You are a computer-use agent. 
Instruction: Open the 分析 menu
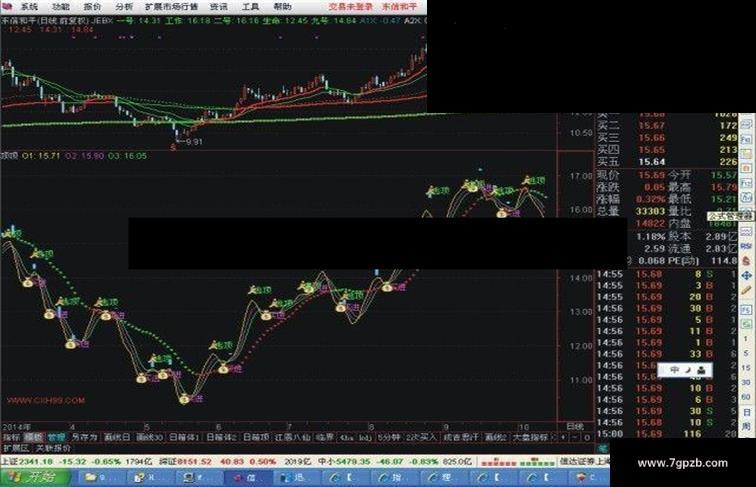[x=124, y=7]
